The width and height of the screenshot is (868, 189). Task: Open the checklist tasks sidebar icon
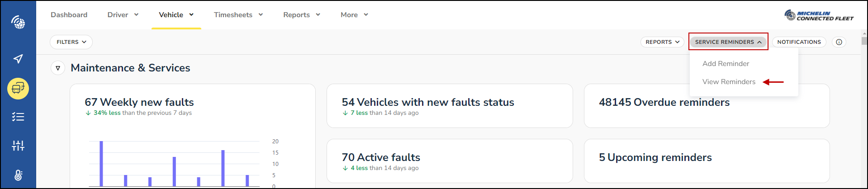[x=18, y=117]
